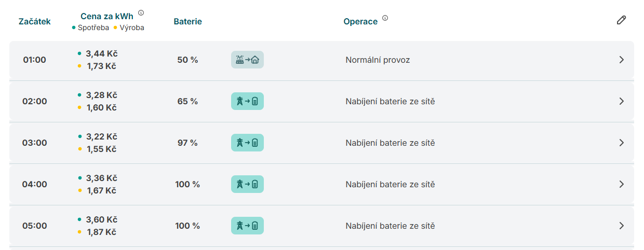This screenshot has width=644, height=250.
Task: Click solar-to-home icon in 01:00 row
Action: [247, 60]
